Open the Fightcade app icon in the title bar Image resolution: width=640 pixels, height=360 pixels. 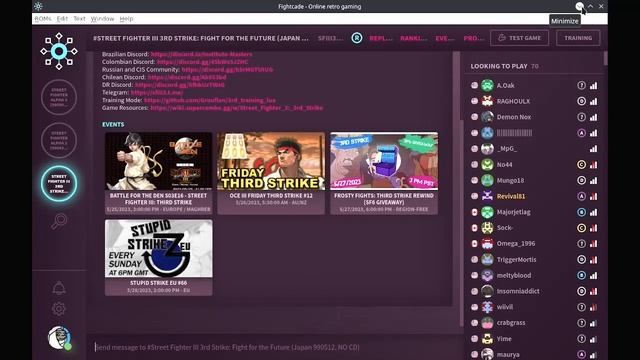tap(38, 6)
